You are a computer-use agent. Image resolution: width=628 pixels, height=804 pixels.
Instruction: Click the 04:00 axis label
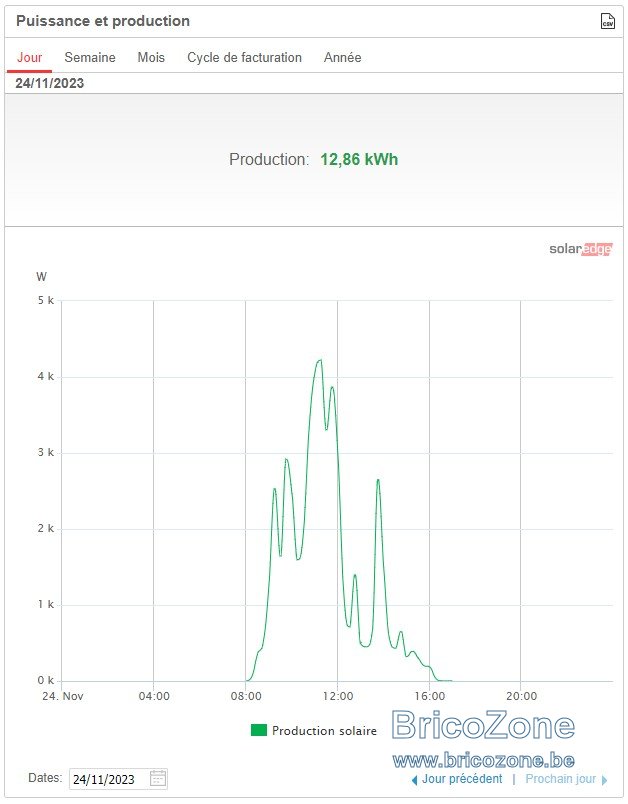point(154,696)
